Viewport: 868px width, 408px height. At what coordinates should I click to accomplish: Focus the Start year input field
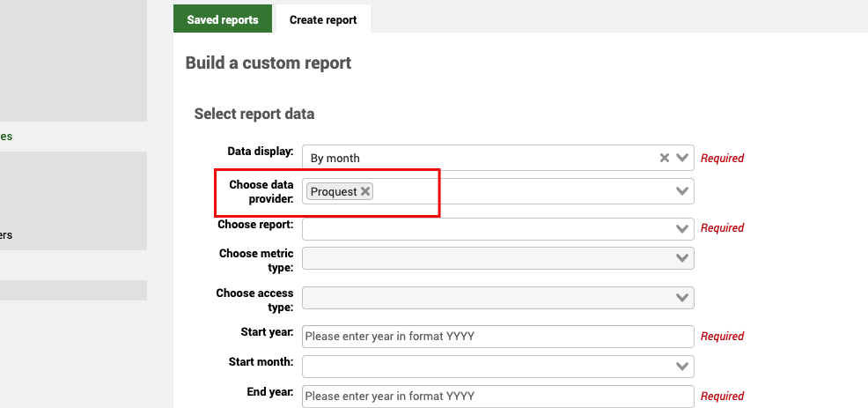pyautogui.click(x=497, y=337)
